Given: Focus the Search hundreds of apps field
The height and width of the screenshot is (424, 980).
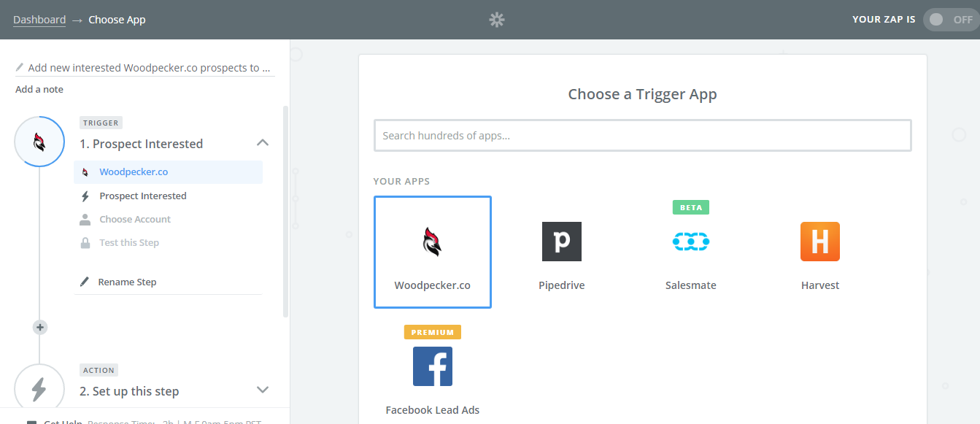Looking at the screenshot, I should 643,136.
